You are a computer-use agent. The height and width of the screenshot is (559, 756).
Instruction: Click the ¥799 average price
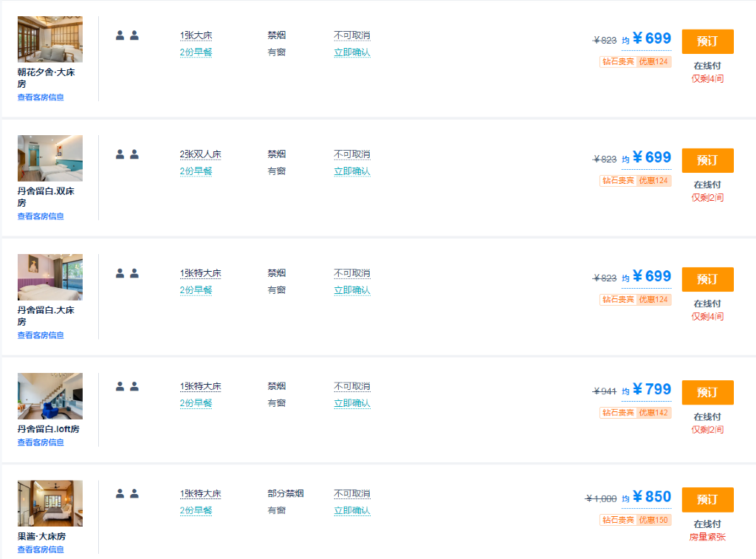pyautogui.click(x=651, y=390)
